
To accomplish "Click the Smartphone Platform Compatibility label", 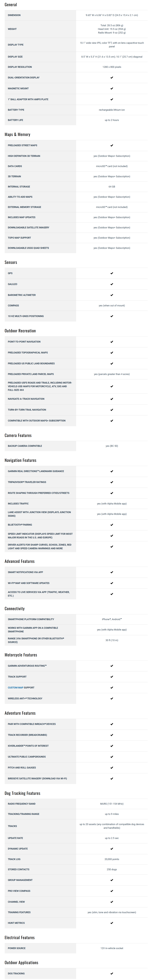I will 31,619.
